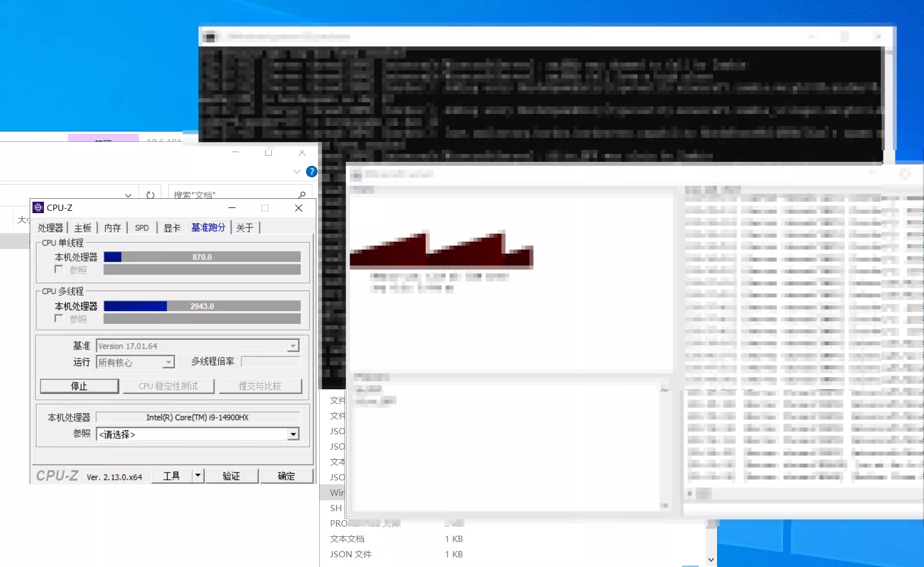Close the CPU-Z window
The height and width of the screenshot is (567, 924).
(x=299, y=208)
